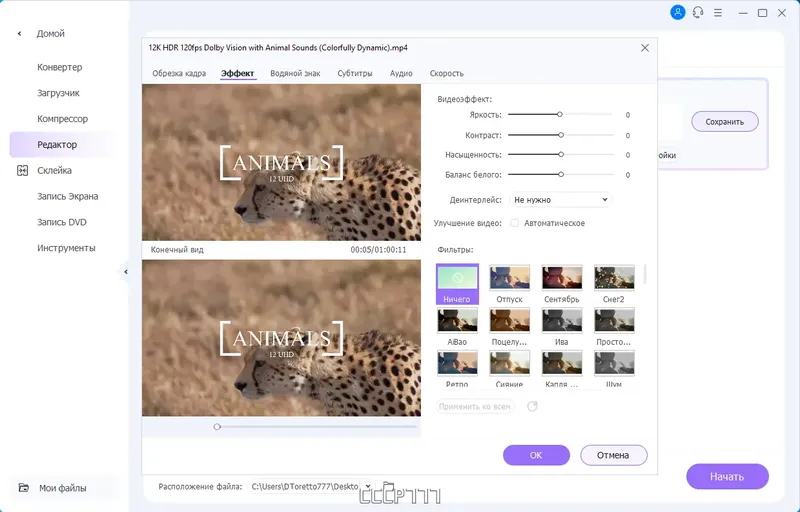Switch to the Эффект tab

point(237,73)
